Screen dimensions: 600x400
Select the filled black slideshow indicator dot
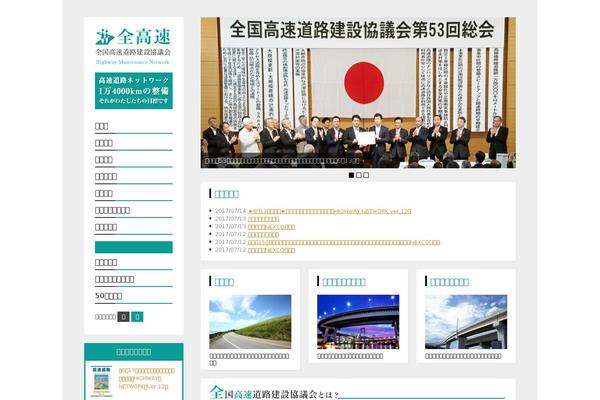[351, 175]
